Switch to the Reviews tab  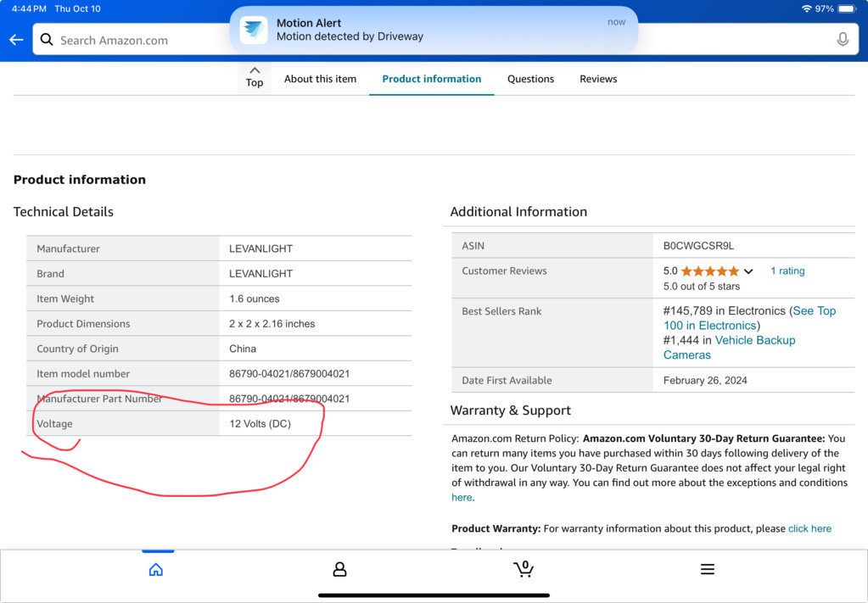[x=598, y=79]
